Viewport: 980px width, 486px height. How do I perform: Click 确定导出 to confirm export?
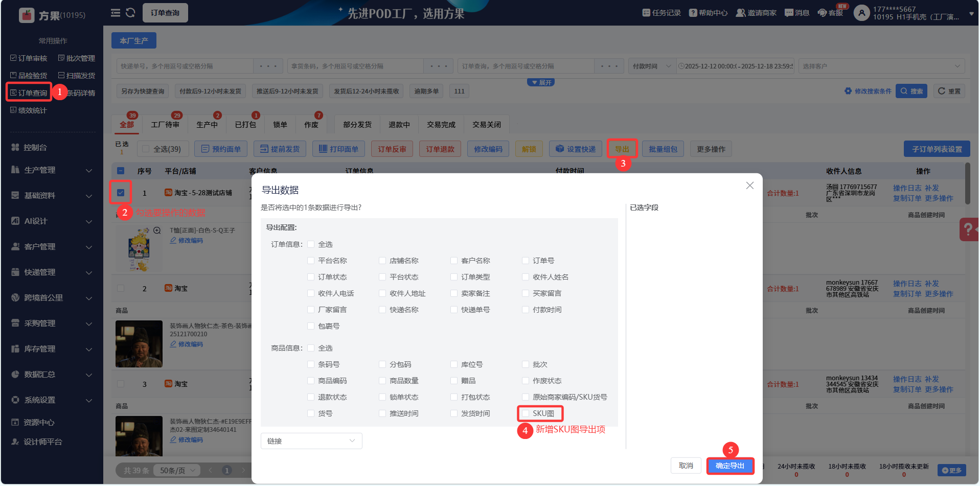pos(730,466)
